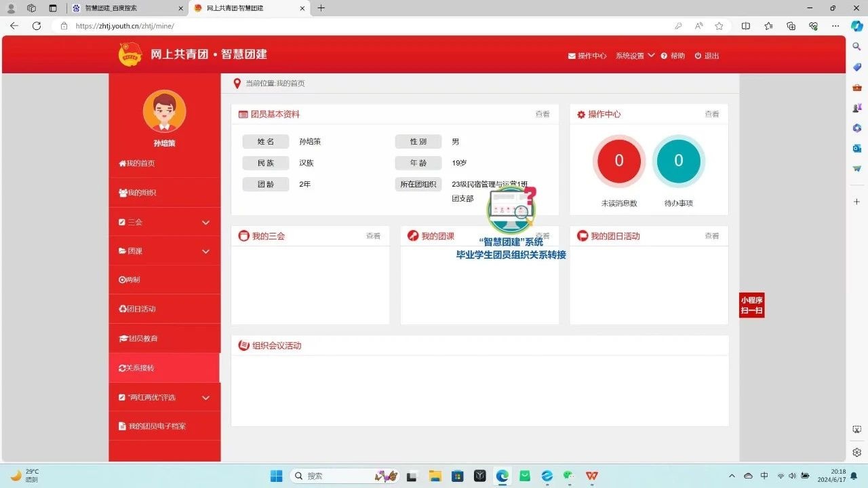This screenshot has height=488, width=868.
Task: Click the red 未读消息数 circle
Action: (619, 161)
